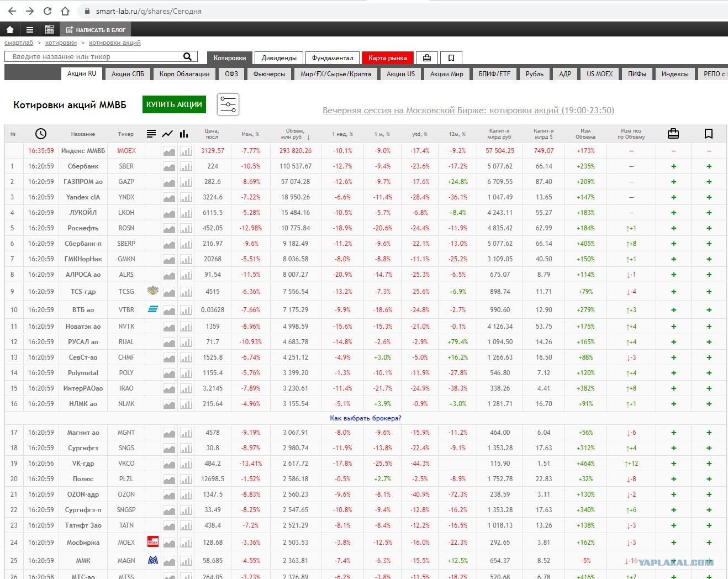
Task: Add Полюс to bookmarks plus icon
Action: click(709, 479)
